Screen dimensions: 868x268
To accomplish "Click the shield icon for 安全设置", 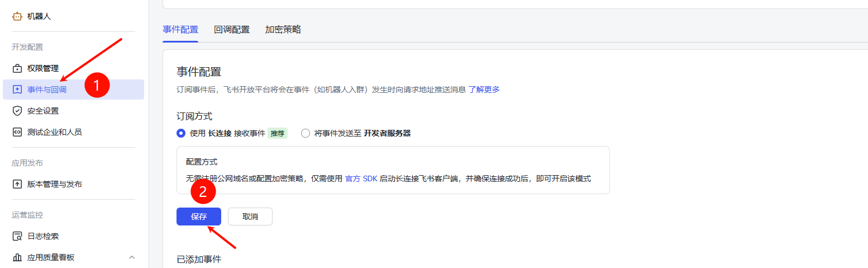I will point(17,111).
